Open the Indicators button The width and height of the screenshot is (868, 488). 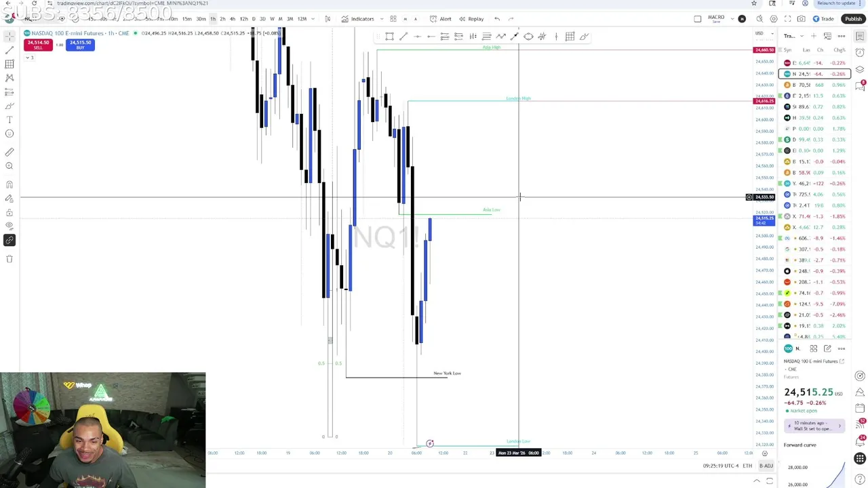click(357, 19)
